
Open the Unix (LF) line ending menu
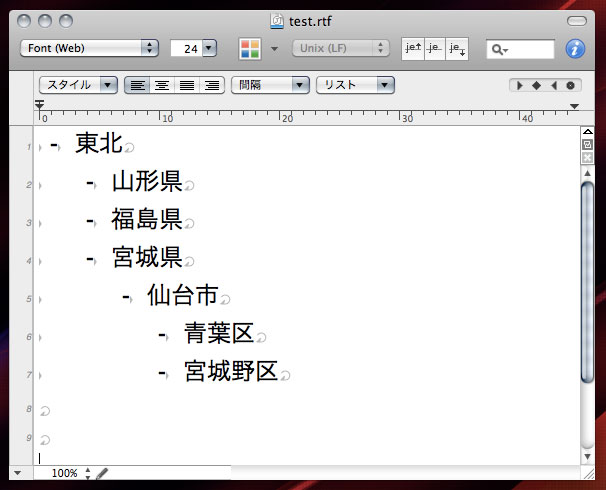tap(340, 48)
